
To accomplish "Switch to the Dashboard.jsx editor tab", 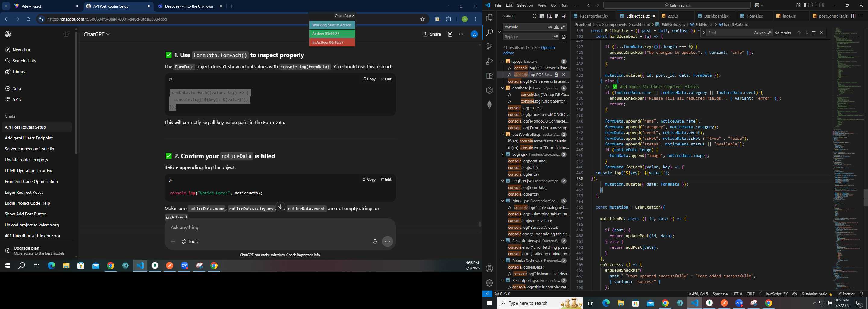I will [716, 16].
